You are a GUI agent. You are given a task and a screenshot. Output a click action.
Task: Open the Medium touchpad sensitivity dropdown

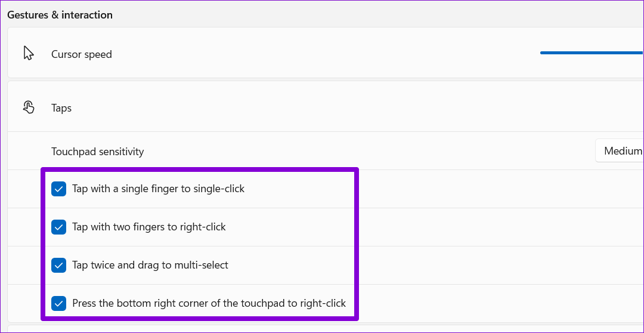tap(620, 151)
